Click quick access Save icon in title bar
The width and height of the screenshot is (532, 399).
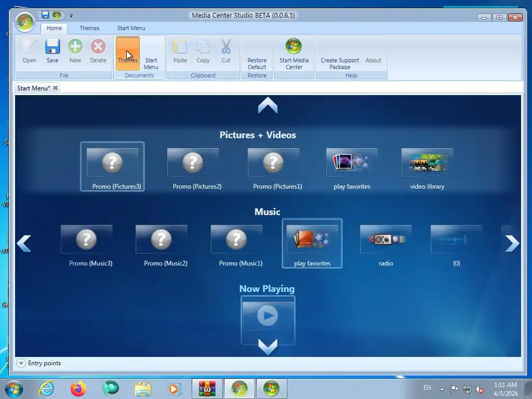(45, 15)
